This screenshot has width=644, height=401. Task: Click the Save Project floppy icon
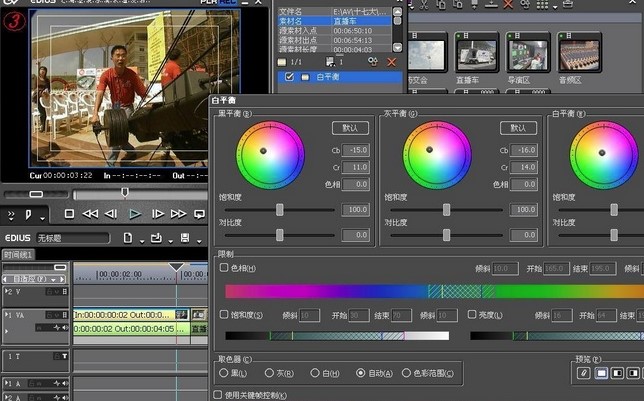point(185,238)
